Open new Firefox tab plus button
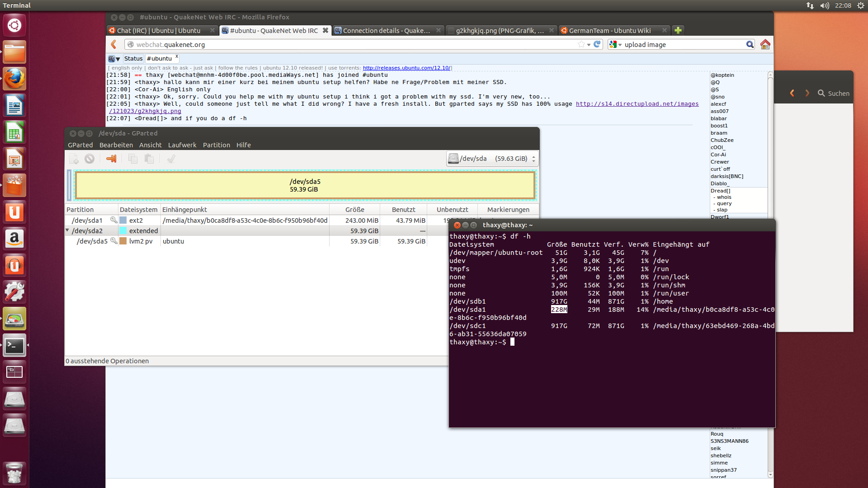 (x=678, y=30)
